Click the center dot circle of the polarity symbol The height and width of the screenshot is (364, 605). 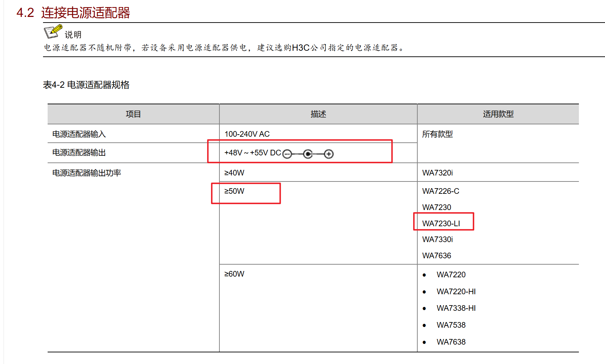[308, 154]
